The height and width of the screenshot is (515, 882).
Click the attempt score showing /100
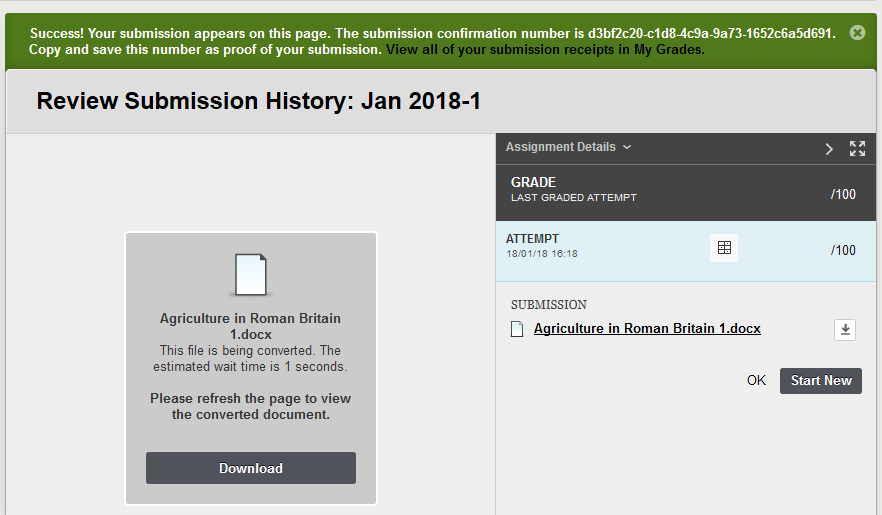tap(843, 250)
